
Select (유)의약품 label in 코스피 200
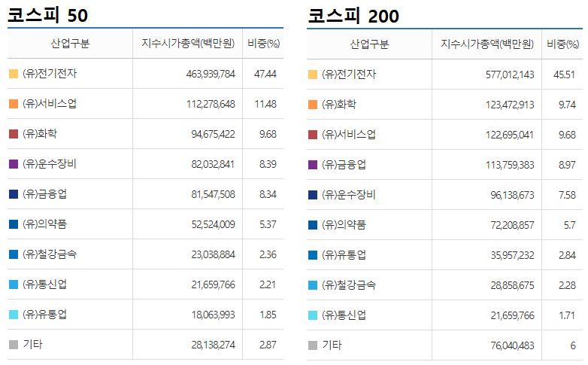point(344,225)
